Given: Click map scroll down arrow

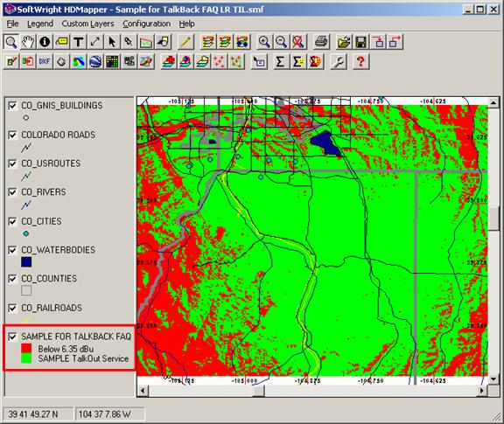Looking at the screenshot, I should click(x=493, y=379).
